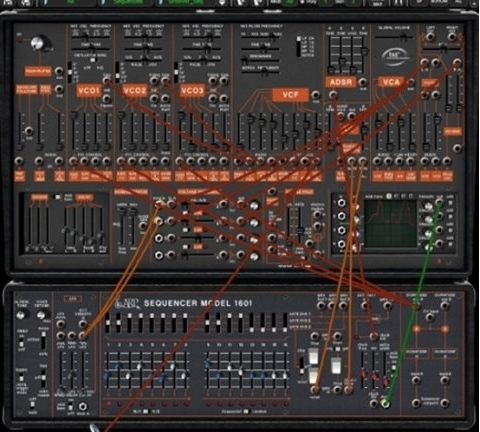This screenshot has width=480, height=432.
Task: Click the quantizer out B jack
Action: point(445,306)
